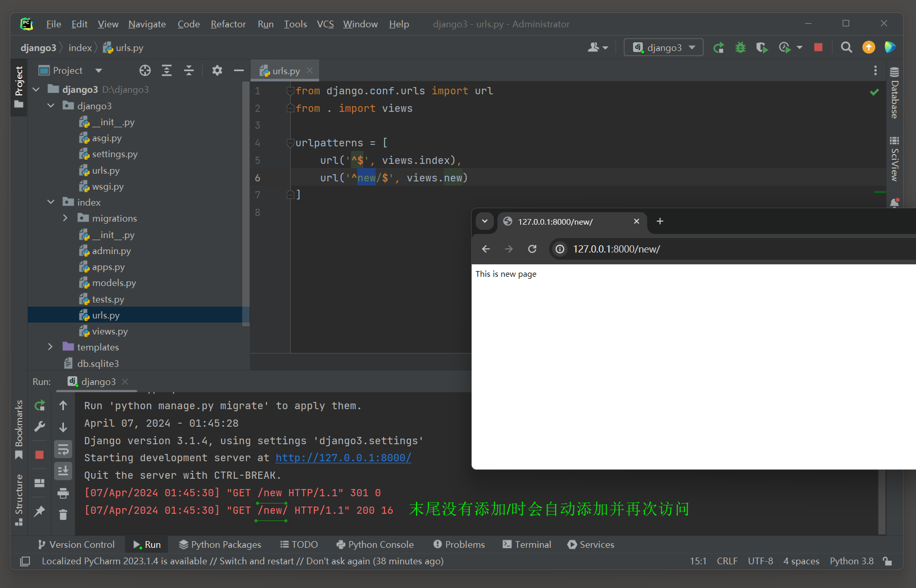Image resolution: width=916 pixels, height=588 pixels.
Task: Open settings.py in the project tree
Action: click(x=114, y=154)
